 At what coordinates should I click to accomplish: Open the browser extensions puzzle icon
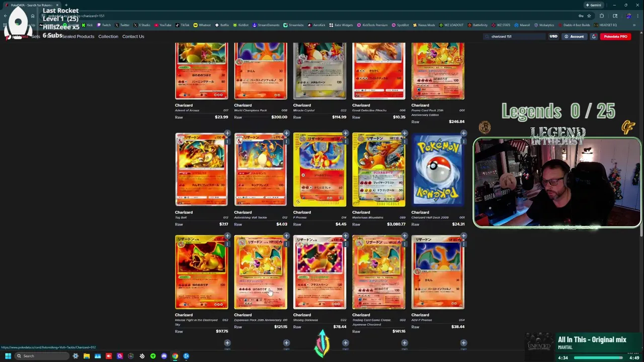tap(602, 16)
